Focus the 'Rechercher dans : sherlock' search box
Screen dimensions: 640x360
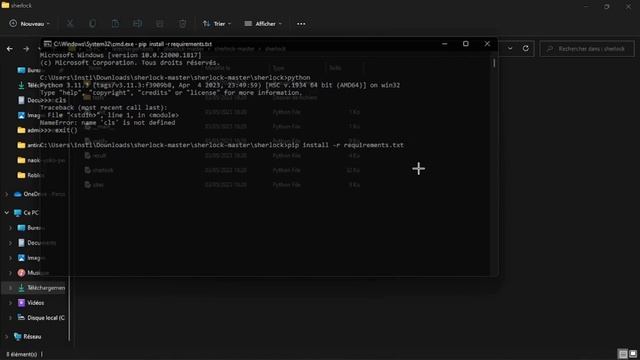tap(587, 49)
